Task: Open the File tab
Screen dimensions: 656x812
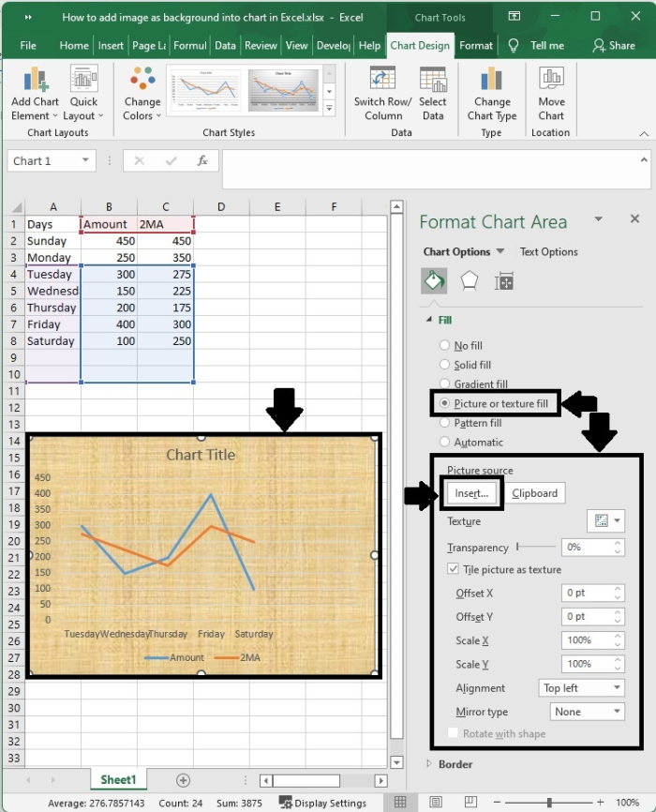Action: [28, 46]
